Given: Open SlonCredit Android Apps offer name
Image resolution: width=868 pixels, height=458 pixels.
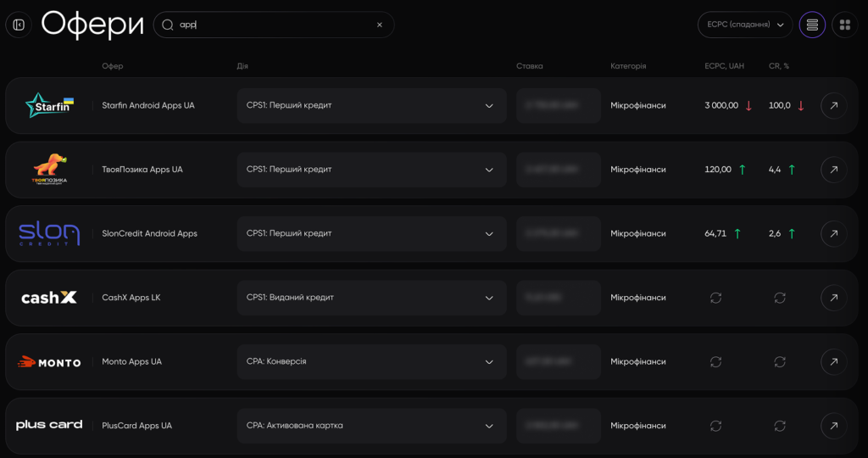Looking at the screenshot, I should pos(149,234).
